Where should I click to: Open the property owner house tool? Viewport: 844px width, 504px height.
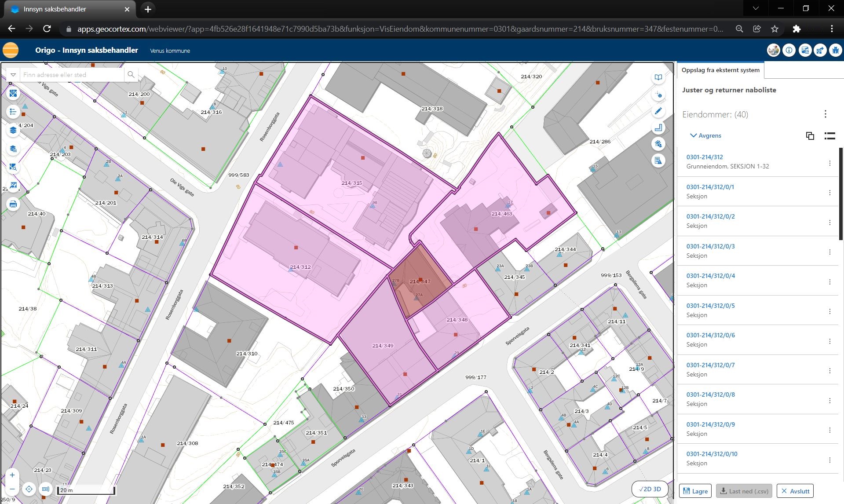[x=658, y=144]
